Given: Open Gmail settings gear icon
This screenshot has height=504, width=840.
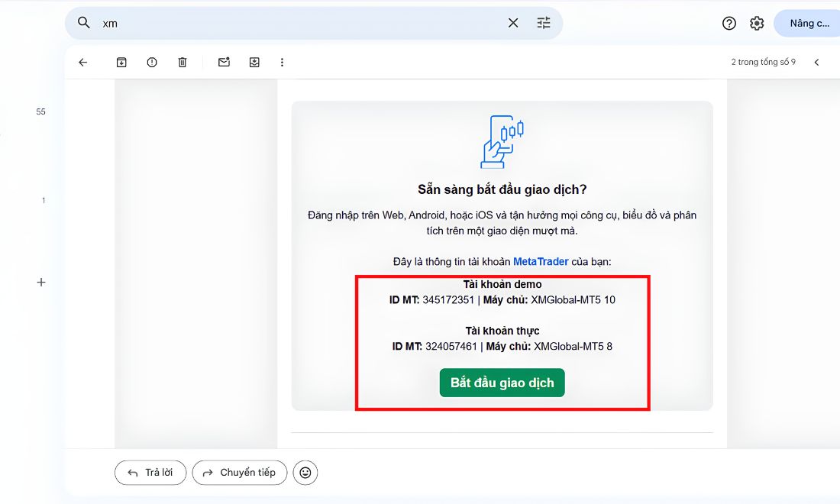Looking at the screenshot, I should coord(757,23).
